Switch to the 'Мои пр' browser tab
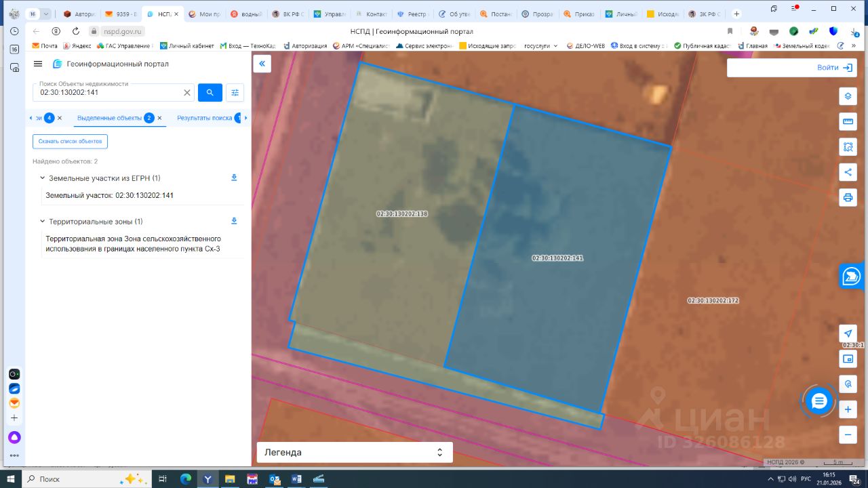This screenshot has height=488, width=868. [204, 14]
